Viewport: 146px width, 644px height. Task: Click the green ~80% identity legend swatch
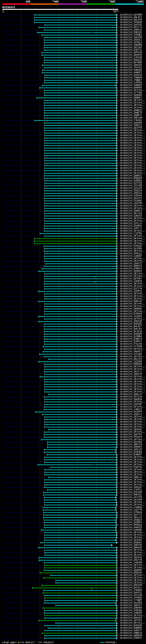(101, 4)
